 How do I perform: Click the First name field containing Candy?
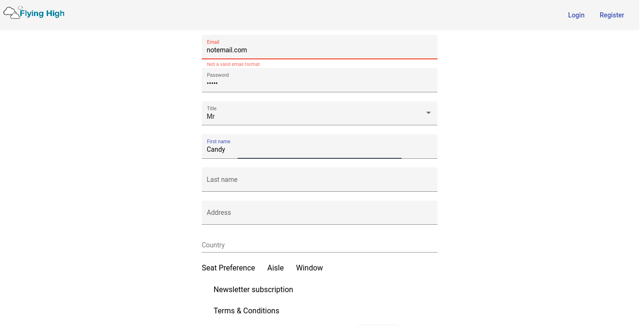tap(320, 147)
